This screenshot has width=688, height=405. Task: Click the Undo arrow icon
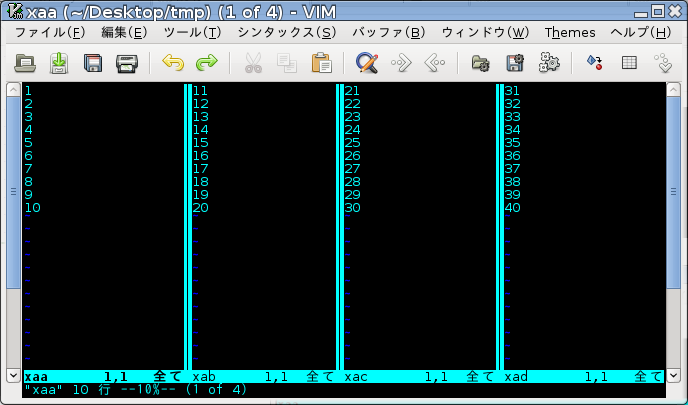pos(173,63)
